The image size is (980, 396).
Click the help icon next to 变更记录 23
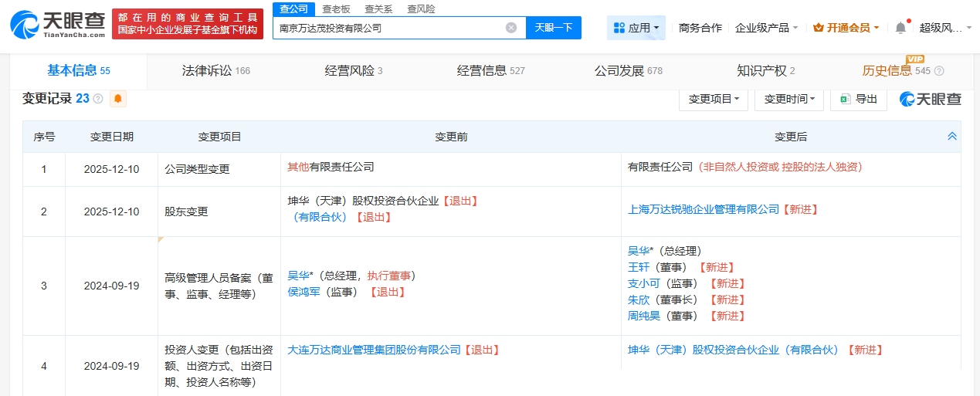point(98,99)
